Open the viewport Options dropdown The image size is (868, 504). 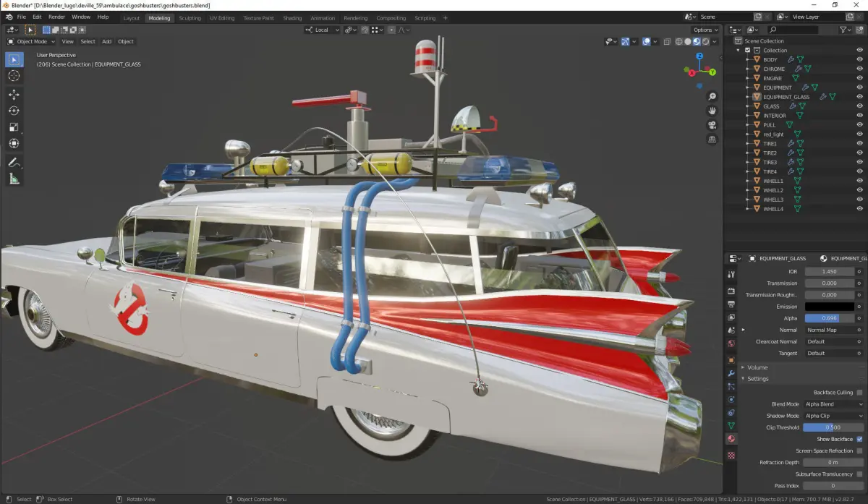[x=705, y=30]
